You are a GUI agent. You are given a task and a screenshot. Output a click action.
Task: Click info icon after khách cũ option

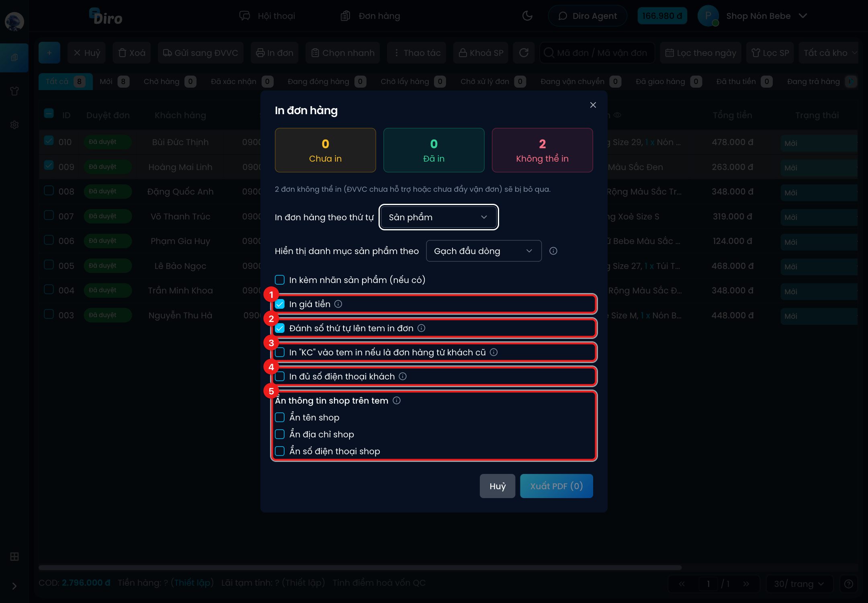(x=493, y=352)
